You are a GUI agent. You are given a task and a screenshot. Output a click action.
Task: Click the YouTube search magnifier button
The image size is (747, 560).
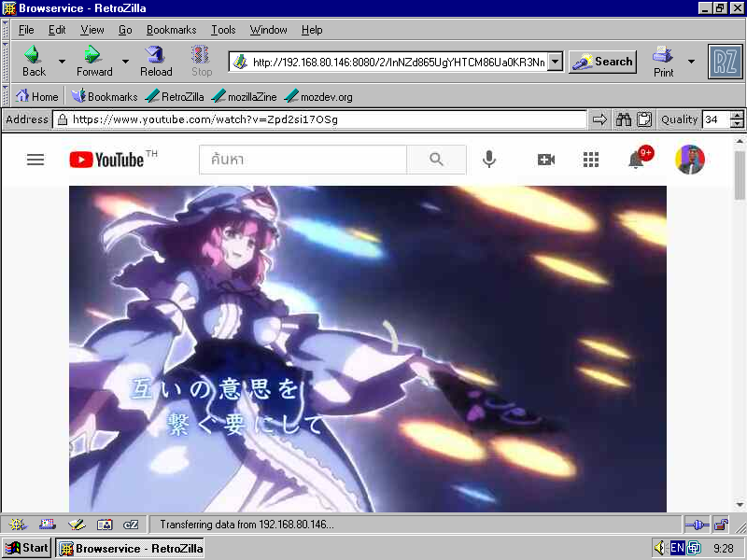click(436, 159)
